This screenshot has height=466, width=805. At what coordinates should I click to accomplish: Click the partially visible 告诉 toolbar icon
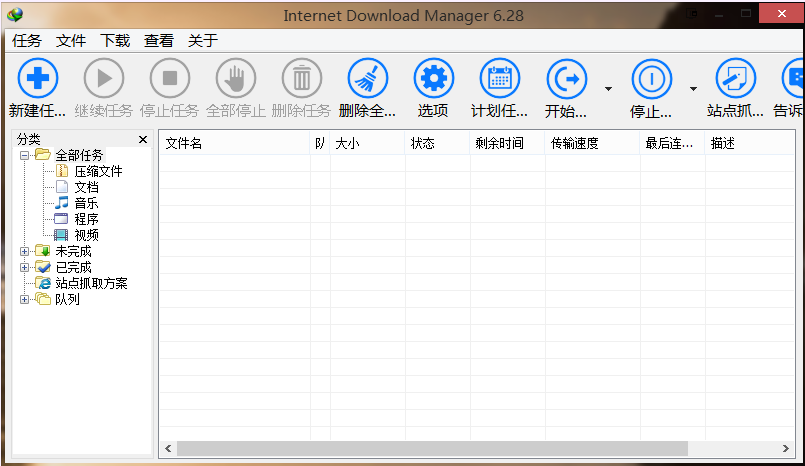(793, 78)
